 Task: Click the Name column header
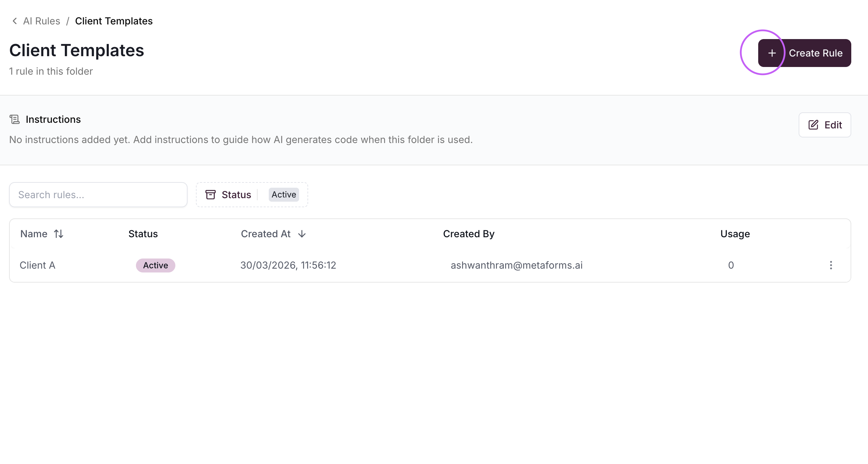point(34,234)
